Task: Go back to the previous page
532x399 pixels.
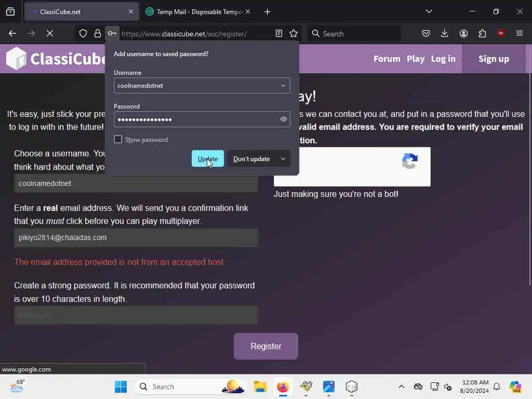Action: (x=12, y=33)
